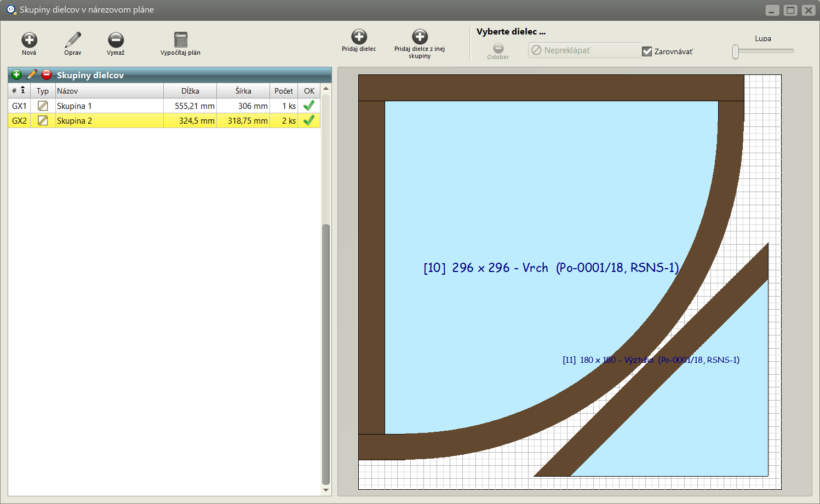Toggle the Zarovnávať checkbox

coord(647,51)
